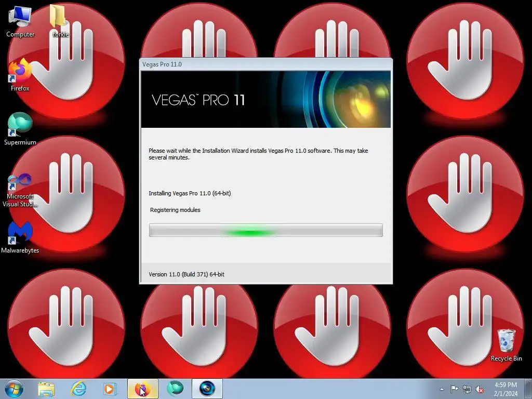This screenshot has height=399, width=532.
Task: Click the installation progress bar
Action: pyautogui.click(x=265, y=230)
